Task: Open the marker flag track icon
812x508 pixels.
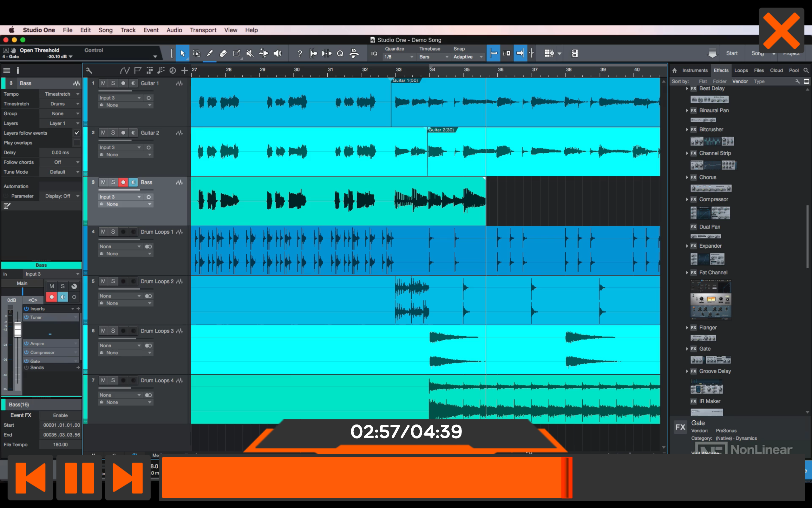Action: (138, 70)
